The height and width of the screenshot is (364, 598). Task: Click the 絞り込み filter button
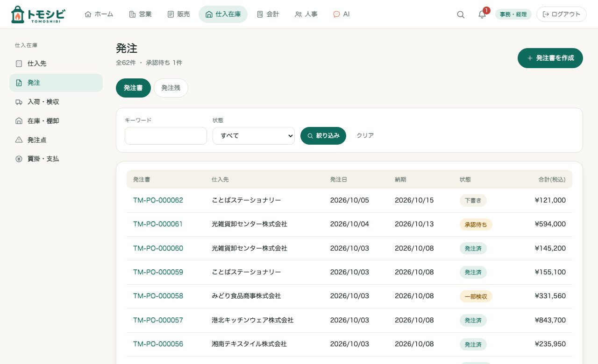(x=323, y=136)
